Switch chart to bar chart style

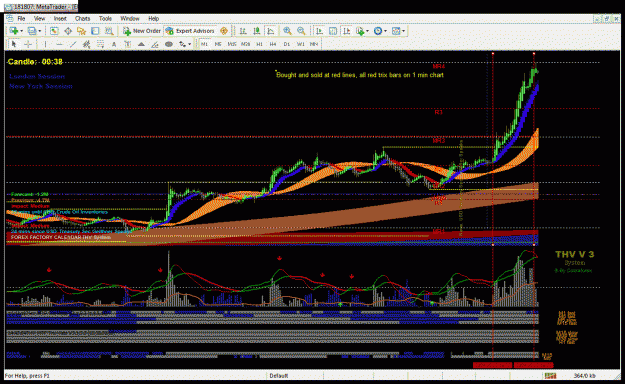tap(243, 31)
